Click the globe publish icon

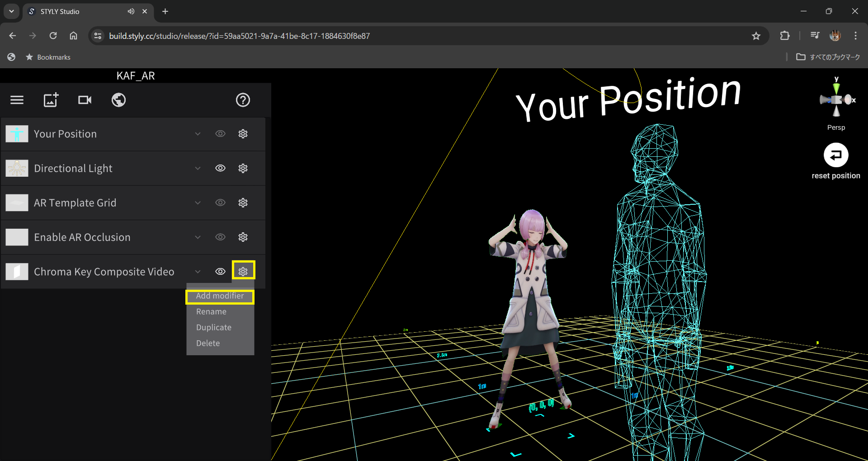[x=118, y=100]
